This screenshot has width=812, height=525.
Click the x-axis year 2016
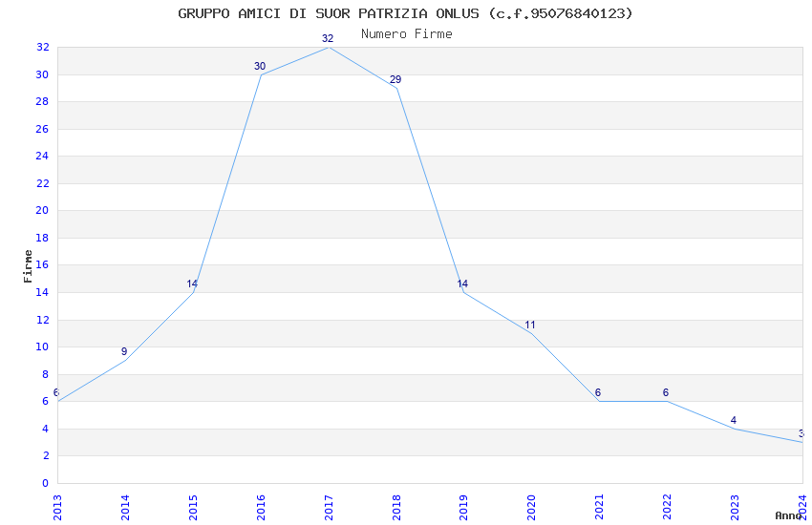coord(261,508)
